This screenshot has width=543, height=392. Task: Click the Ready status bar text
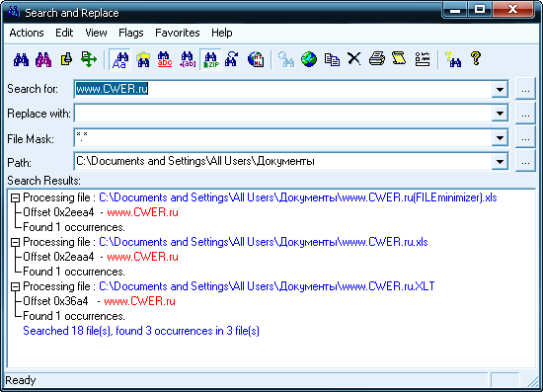[x=21, y=380]
